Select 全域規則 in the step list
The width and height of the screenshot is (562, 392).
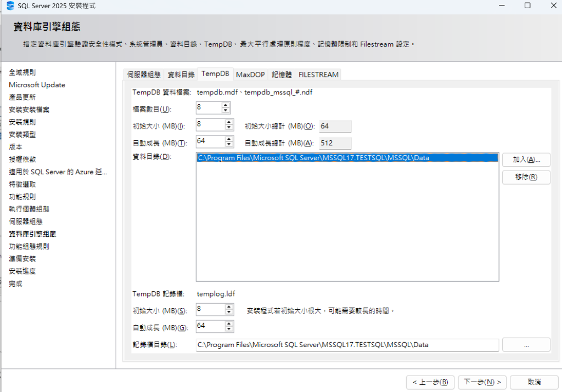click(x=22, y=72)
